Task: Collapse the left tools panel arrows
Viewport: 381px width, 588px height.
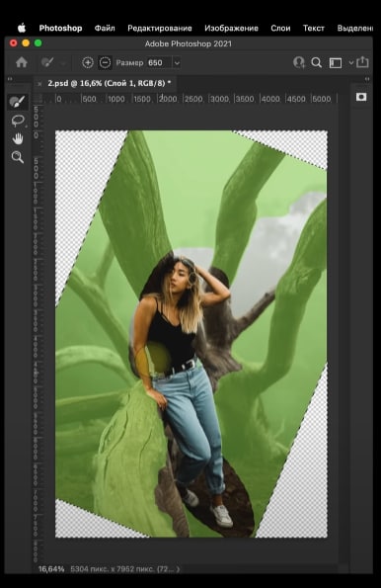Action: point(10,79)
